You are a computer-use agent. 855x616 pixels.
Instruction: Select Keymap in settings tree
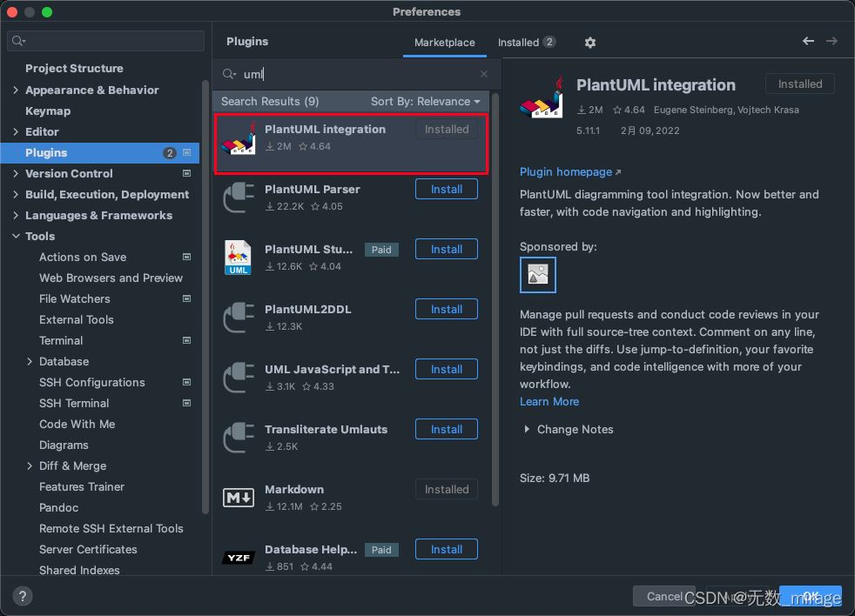tap(48, 110)
